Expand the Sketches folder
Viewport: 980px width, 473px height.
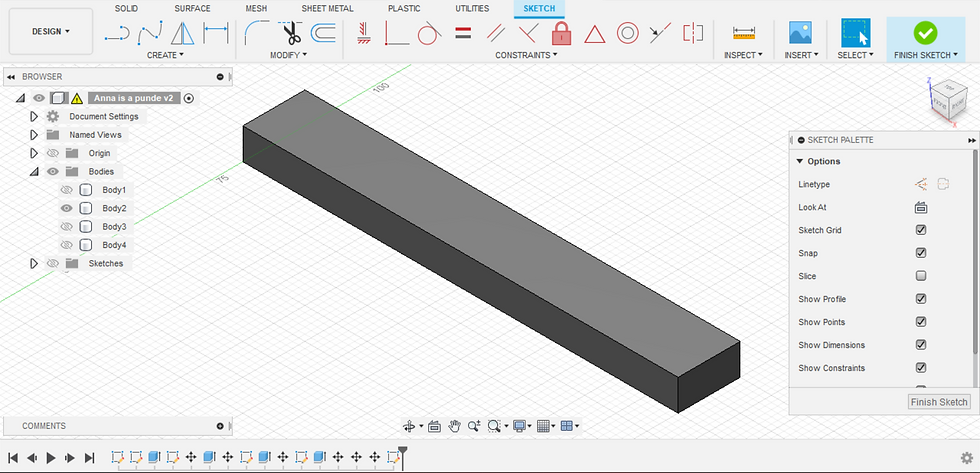[33, 263]
